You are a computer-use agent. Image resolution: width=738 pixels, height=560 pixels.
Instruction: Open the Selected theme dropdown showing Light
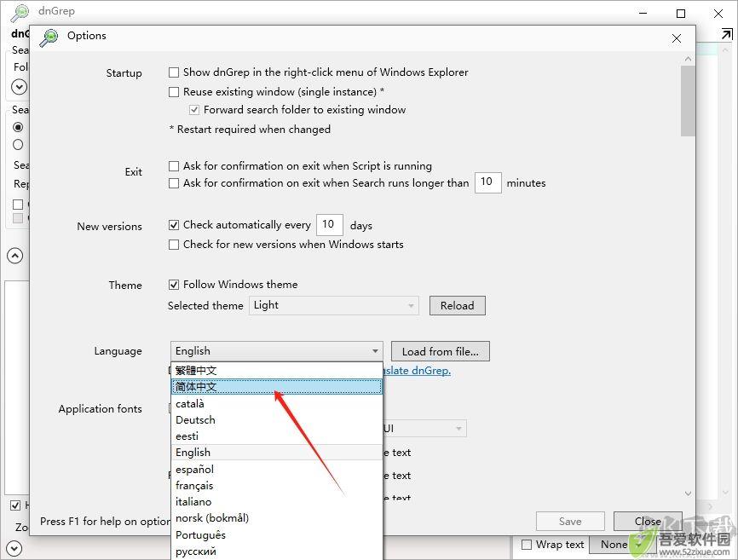[334, 305]
